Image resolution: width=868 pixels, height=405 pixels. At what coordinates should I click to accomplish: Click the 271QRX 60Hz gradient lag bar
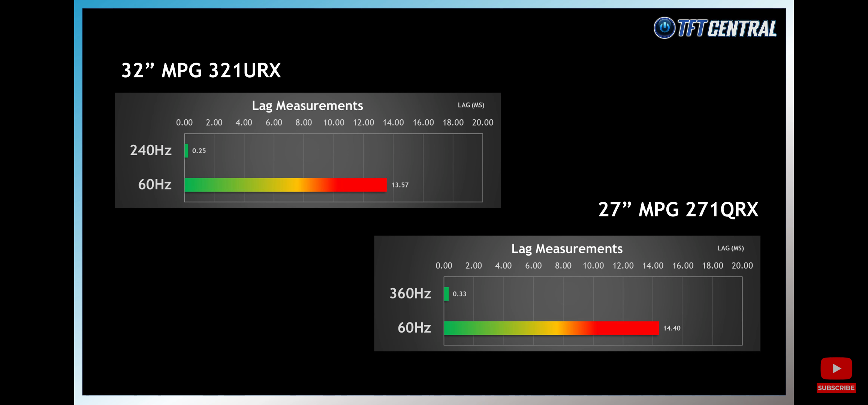[x=551, y=328]
